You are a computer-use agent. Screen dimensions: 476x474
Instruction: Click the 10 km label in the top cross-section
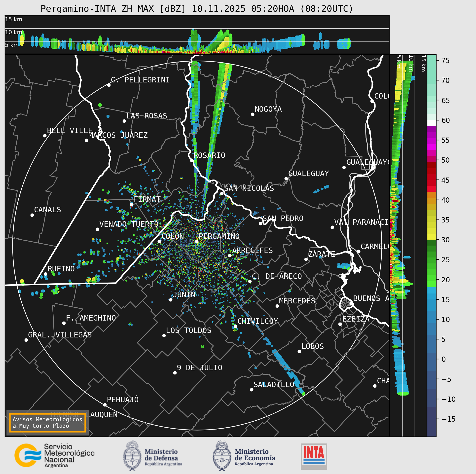pos(14,32)
